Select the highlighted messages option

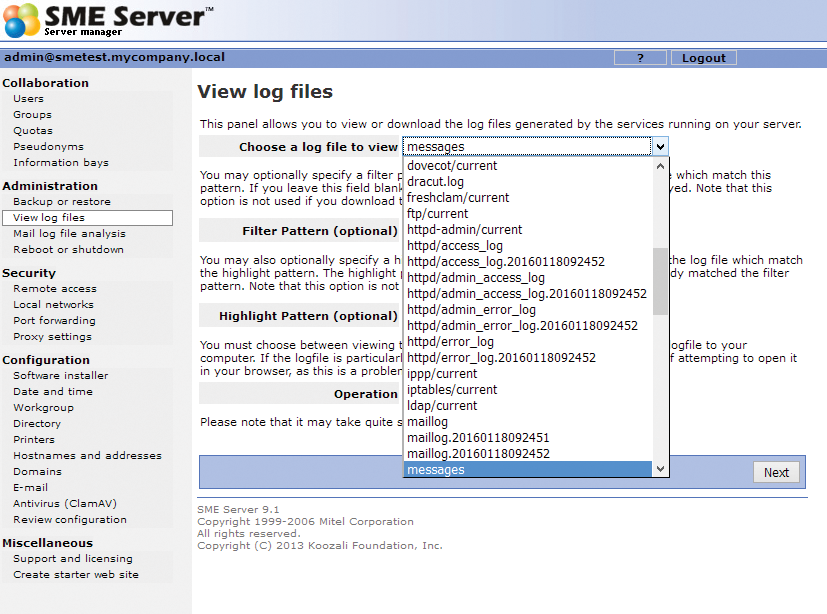(x=436, y=470)
